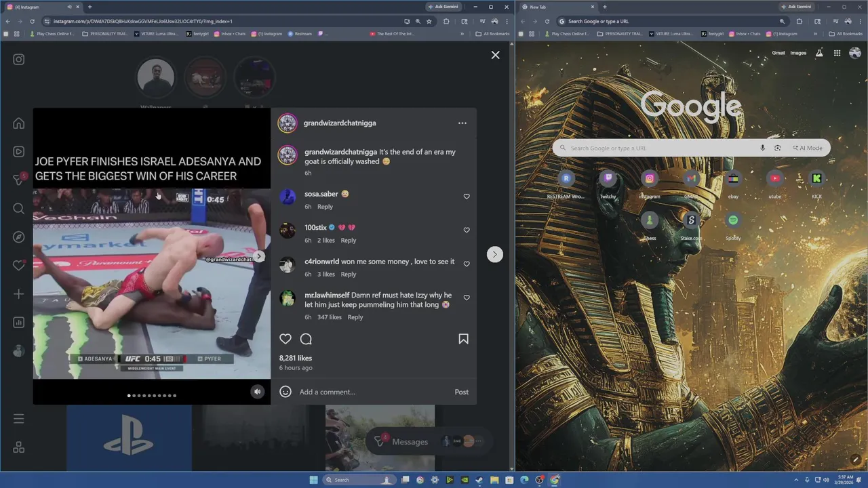This screenshot has height=488, width=868.
Task: Open the post's three-dot options menu
Action: tap(462, 123)
